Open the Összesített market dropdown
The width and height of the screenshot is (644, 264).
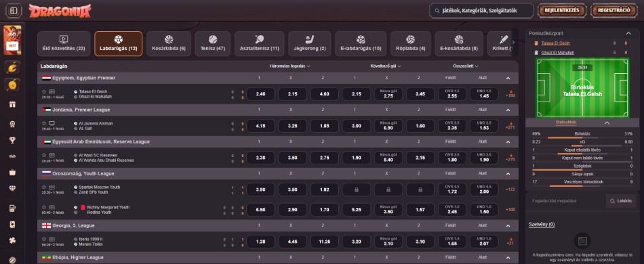466,66
